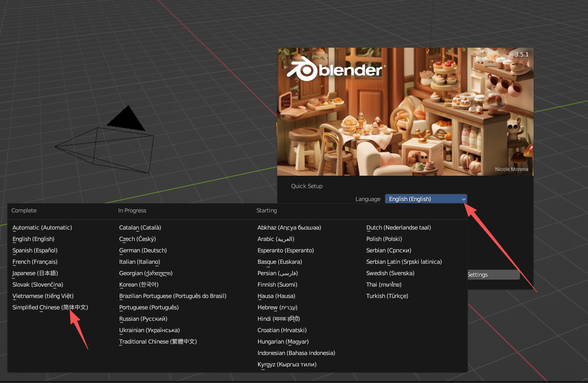Select Automatic (Automatic) language option
This screenshot has width=588, height=383.
pos(42,228)
